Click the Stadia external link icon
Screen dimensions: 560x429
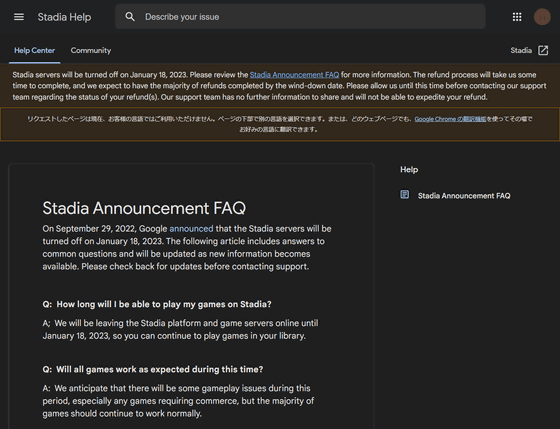543,50
